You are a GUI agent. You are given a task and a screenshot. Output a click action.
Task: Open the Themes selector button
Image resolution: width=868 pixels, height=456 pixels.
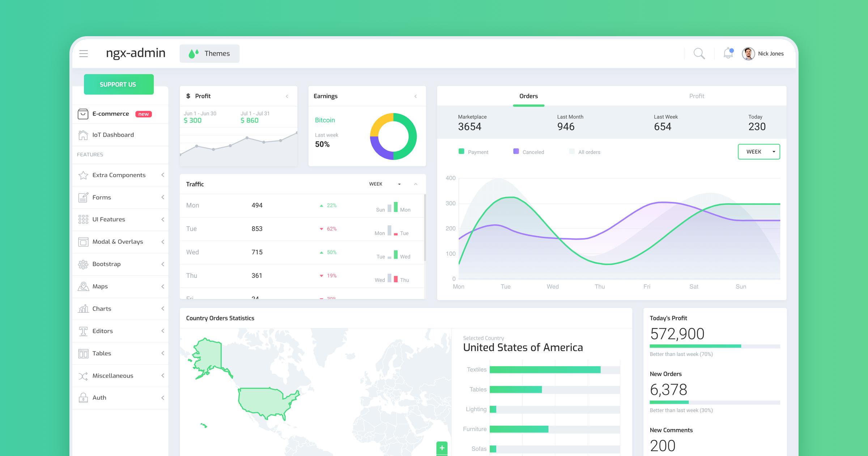click(209, 54)
